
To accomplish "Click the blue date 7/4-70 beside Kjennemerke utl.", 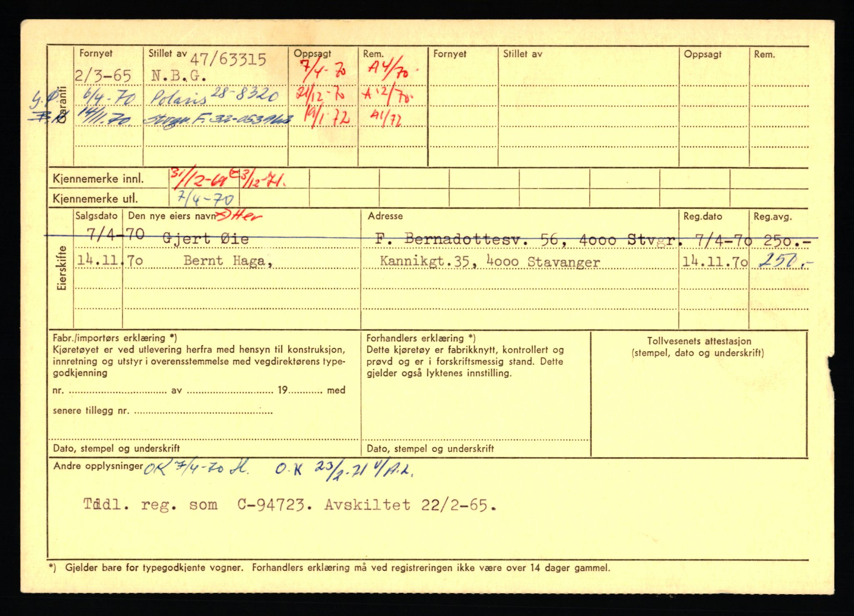I will click(x=205, y=199).
